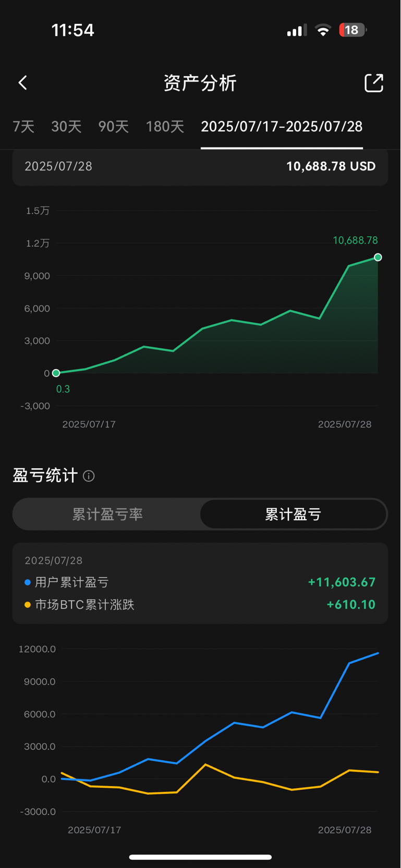Select the 2025/07/17-2025/07/28 custom range tab
The height and width of the screenshot is (868, 401).
(282, 127)
